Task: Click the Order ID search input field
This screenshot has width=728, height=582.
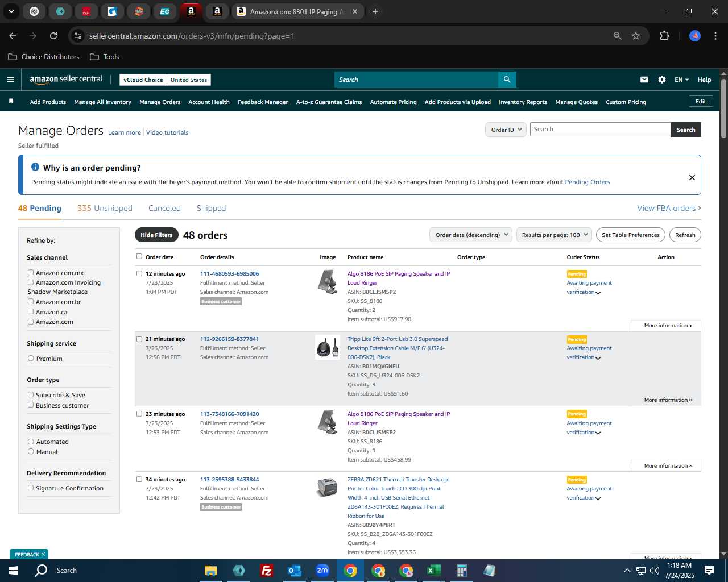Action: pyautogui.click(x=600, y=130)
